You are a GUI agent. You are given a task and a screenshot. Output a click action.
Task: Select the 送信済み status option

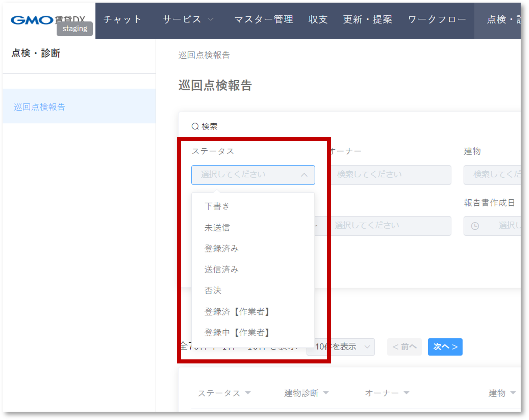tap(221, 269)
